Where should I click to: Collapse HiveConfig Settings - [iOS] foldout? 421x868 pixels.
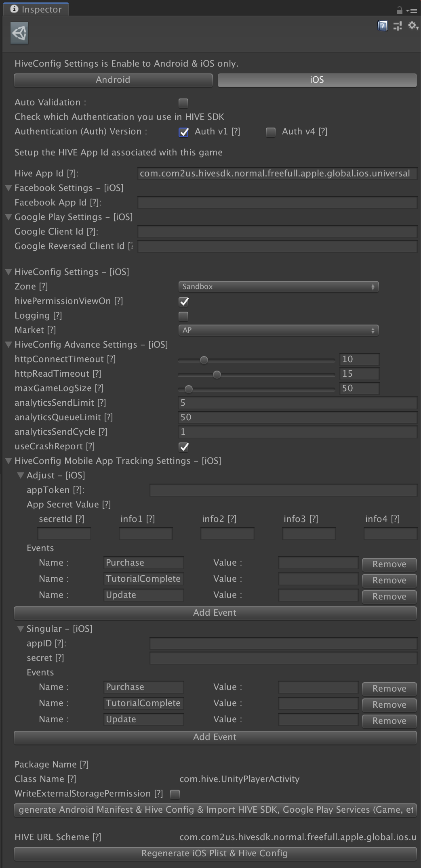point(8,272)
